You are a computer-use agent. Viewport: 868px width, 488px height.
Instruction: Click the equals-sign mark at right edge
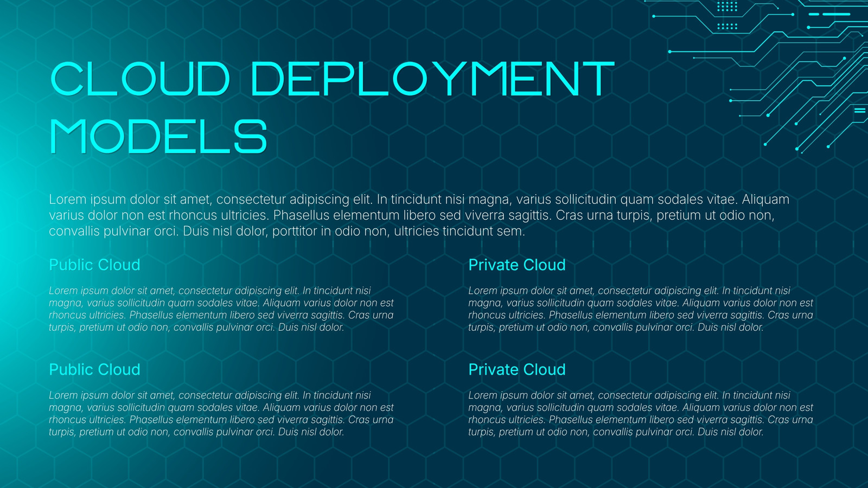pos(860,111)
